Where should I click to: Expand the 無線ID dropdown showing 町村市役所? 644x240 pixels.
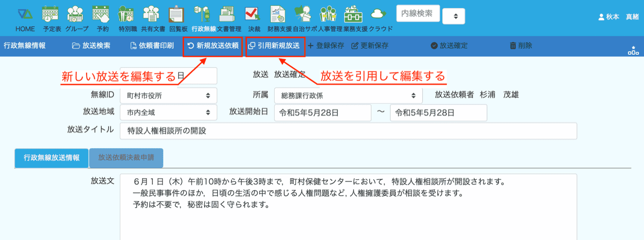tap(169, 95)
